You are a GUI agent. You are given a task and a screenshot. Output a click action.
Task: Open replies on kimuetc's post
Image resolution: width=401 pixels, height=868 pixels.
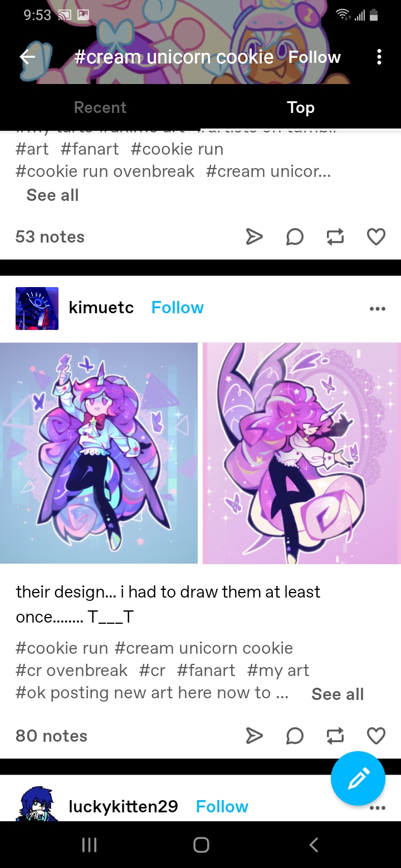(x=295, y=736)
